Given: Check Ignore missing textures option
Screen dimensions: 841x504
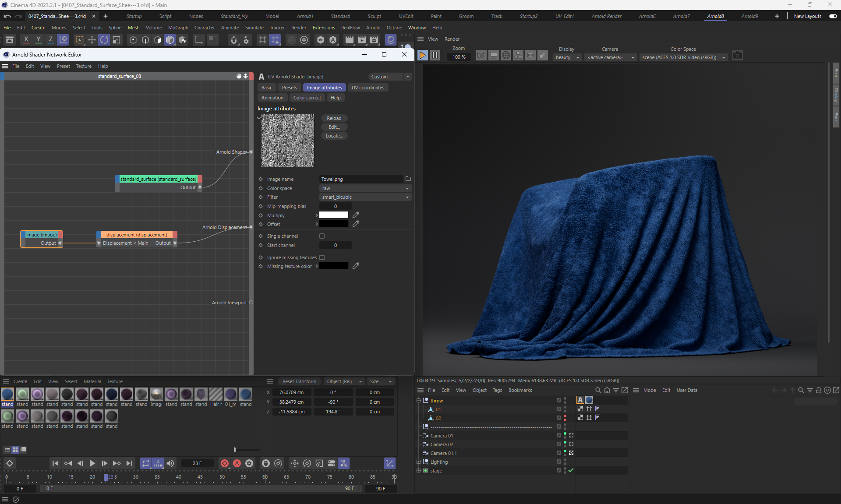Looking at the screenshot, I should [x=322, y=257].
